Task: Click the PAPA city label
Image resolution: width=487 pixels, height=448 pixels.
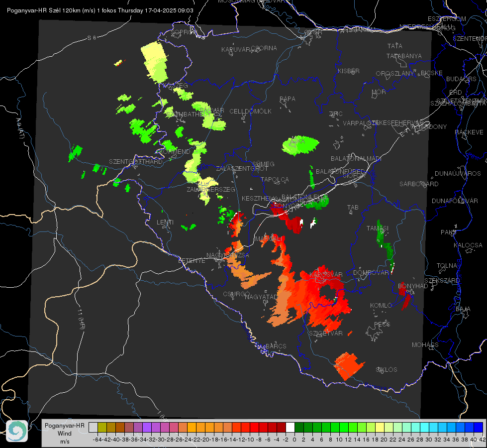Action: tap(288, 99)
